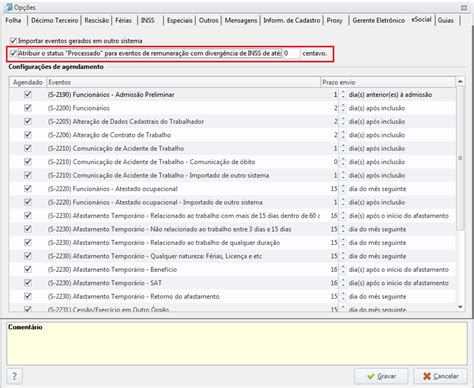The image size is (474, 388).
Task: Open the Mensagens tab
Action: point(241,20)
